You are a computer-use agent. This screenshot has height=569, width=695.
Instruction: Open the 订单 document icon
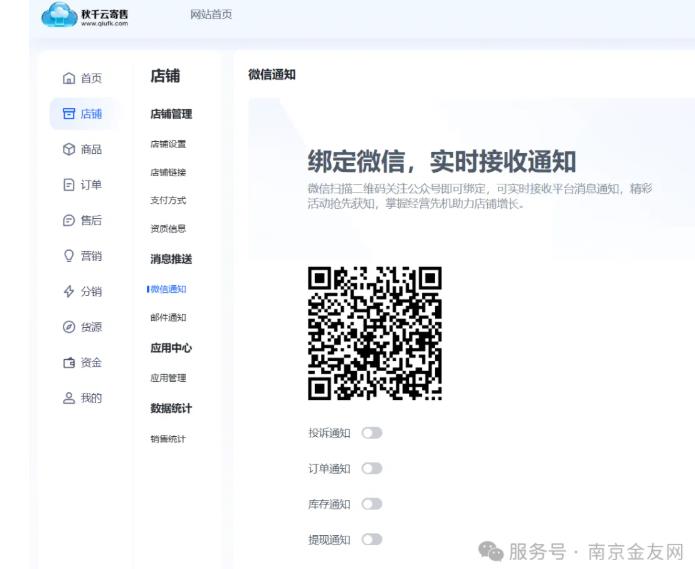click(69, 184)
